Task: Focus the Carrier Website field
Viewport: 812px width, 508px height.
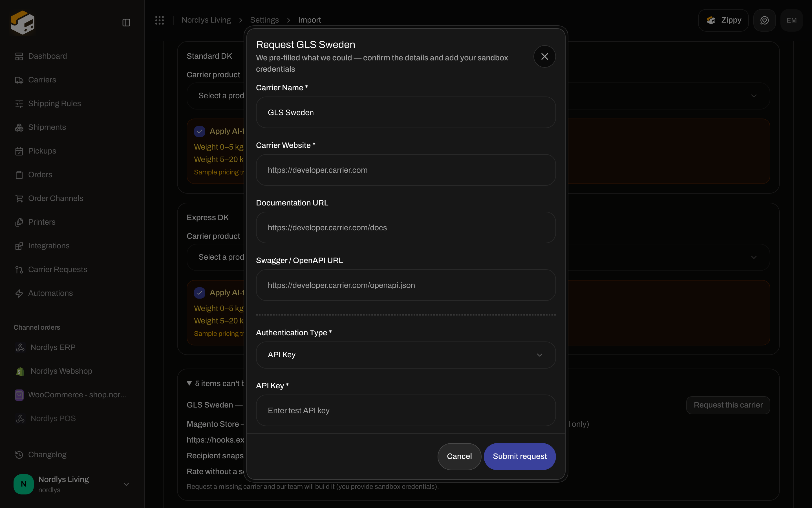Action: [x=406, y=170]
